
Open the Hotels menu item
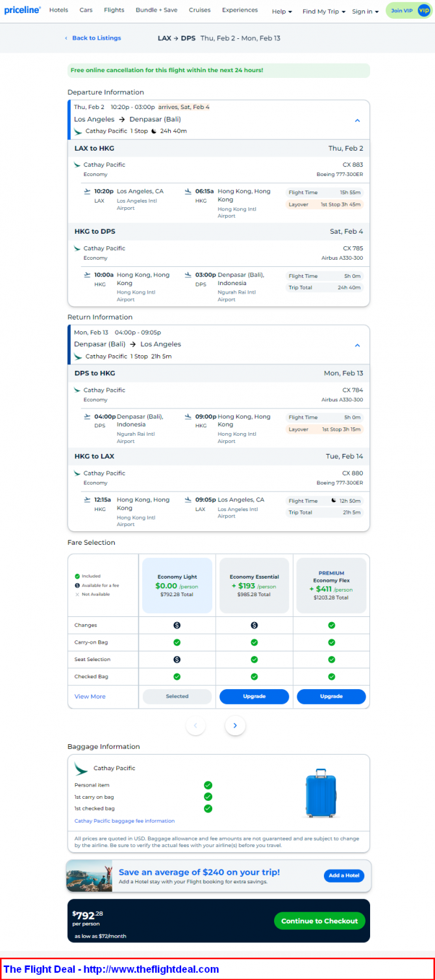point(58,10)
